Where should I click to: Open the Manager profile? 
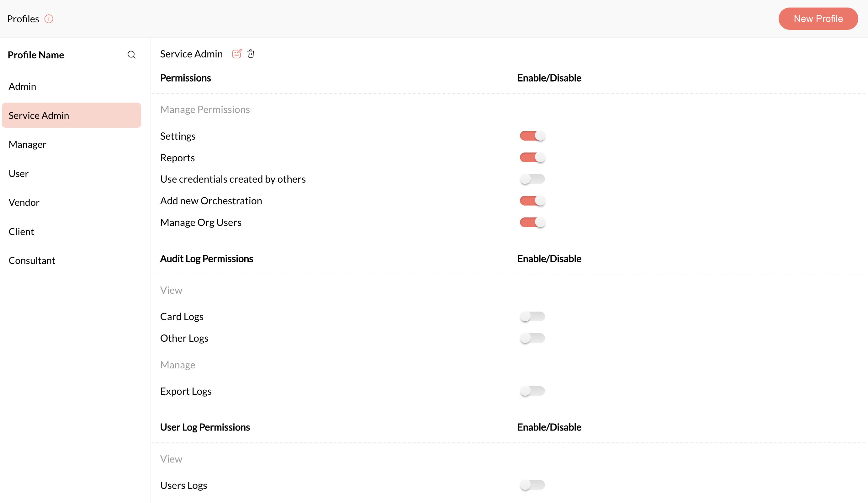pos(28,144)
